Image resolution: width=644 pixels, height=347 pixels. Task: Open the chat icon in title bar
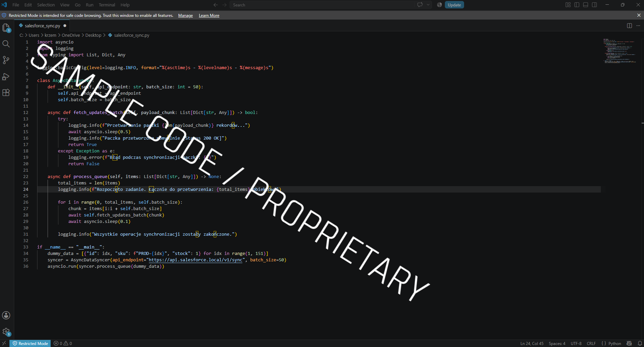(420, 5)
